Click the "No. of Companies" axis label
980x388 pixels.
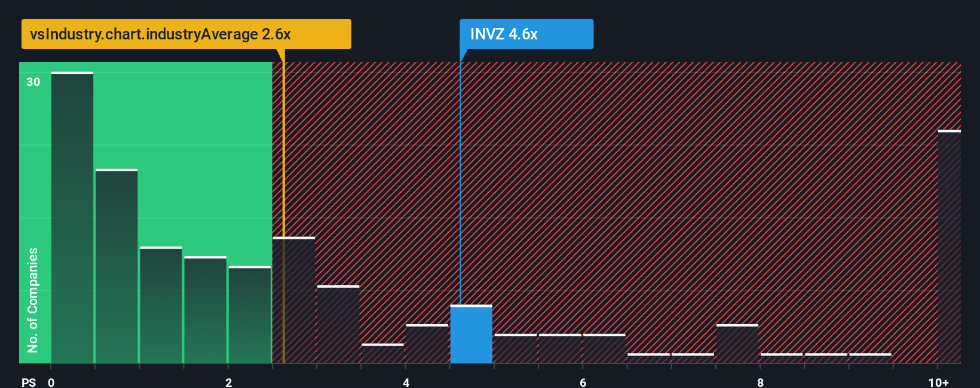point(33,300)
